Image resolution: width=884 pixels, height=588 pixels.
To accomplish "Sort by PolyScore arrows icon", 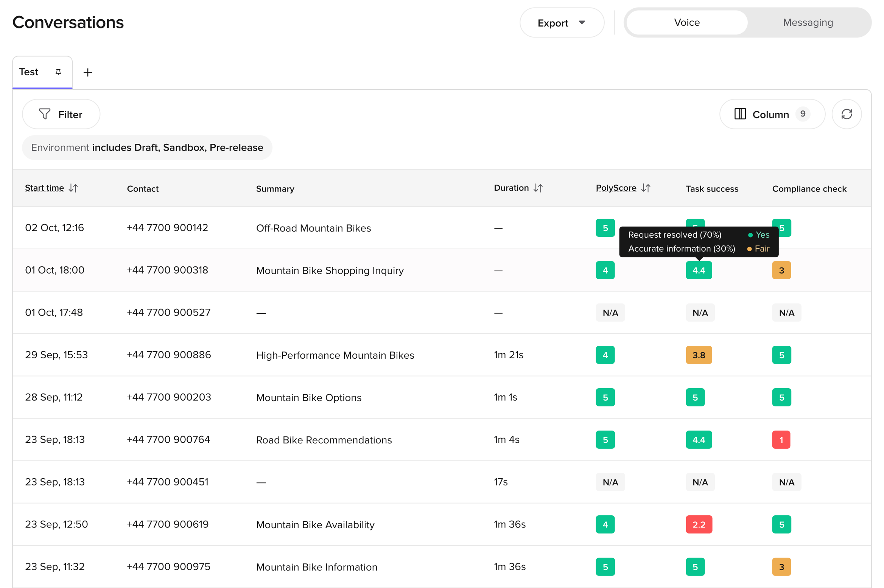I will coord(646,188).
